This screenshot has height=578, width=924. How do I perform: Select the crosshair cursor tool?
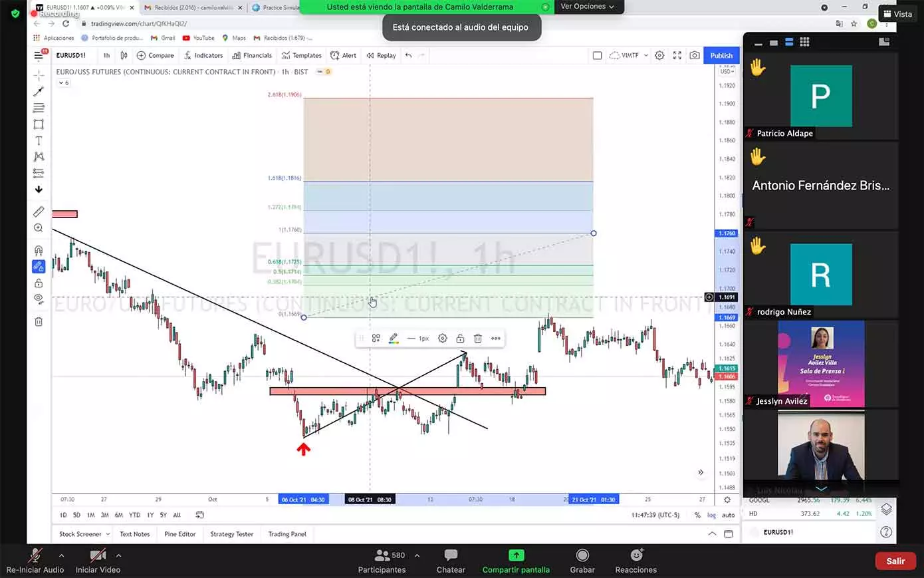(x=39, y=75)
